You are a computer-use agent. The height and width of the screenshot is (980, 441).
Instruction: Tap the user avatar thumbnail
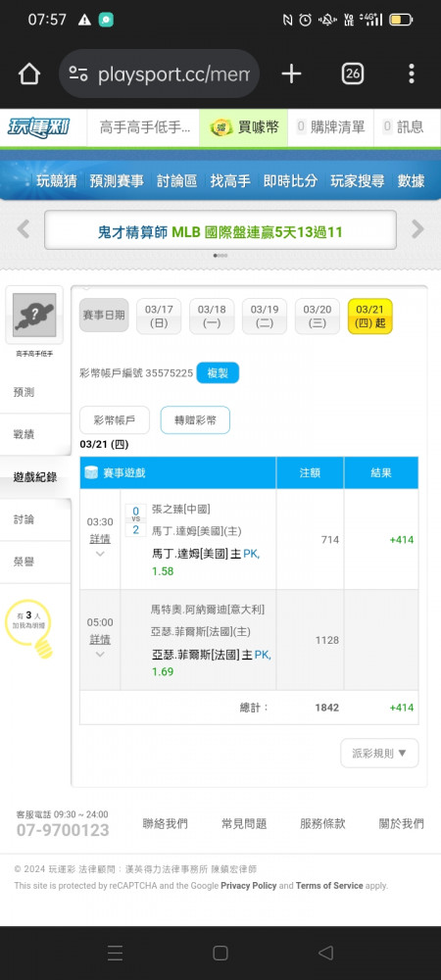click(33, 315)
